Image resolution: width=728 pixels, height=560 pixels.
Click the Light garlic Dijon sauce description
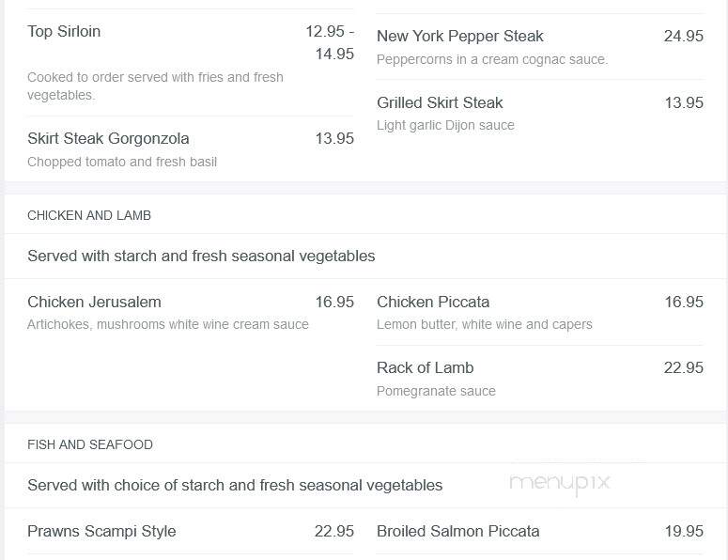pos(445,125)
